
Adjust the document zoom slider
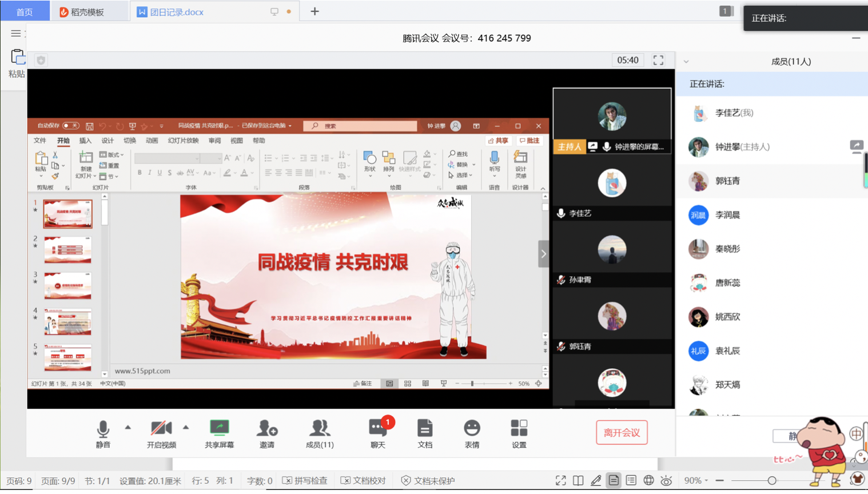pos(772,481)
